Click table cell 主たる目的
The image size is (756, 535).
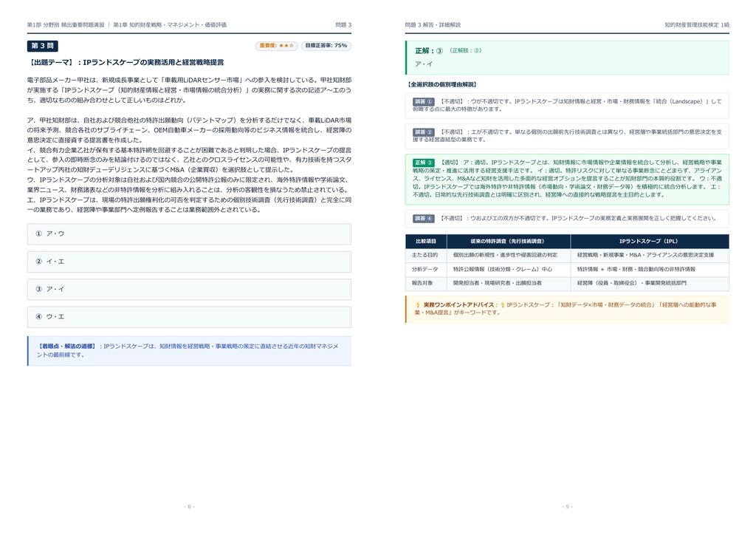tap(425, 255)
